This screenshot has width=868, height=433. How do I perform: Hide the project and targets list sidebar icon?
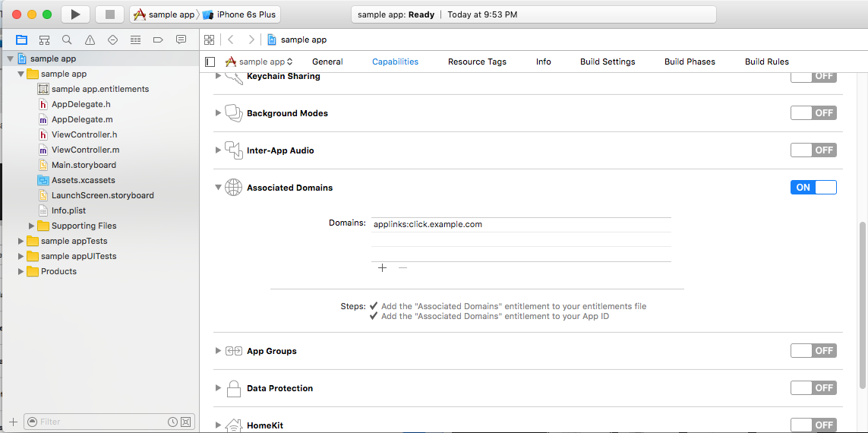point(210,62)
